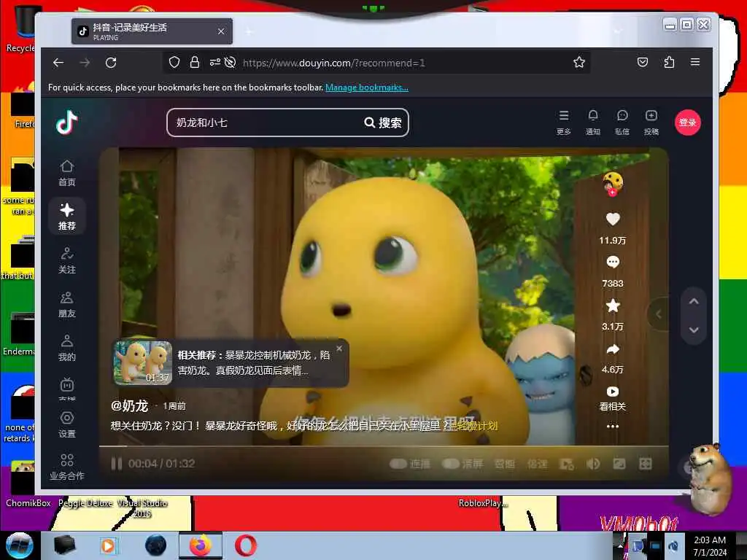Click the volume speaker icon in player
Viewport: 747px width, 560px height.
592,464
